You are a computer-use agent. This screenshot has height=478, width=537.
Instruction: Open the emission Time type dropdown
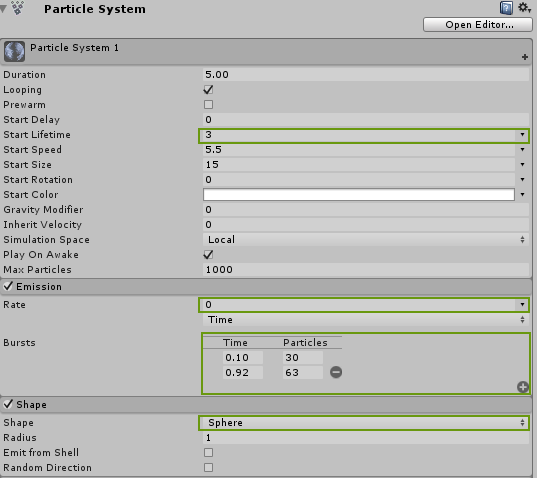[366, 320]
